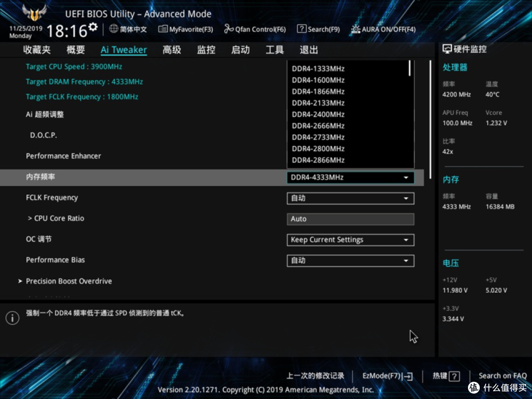
Task: Click 上一次的修改记录 button
Action: click(315, 375)
